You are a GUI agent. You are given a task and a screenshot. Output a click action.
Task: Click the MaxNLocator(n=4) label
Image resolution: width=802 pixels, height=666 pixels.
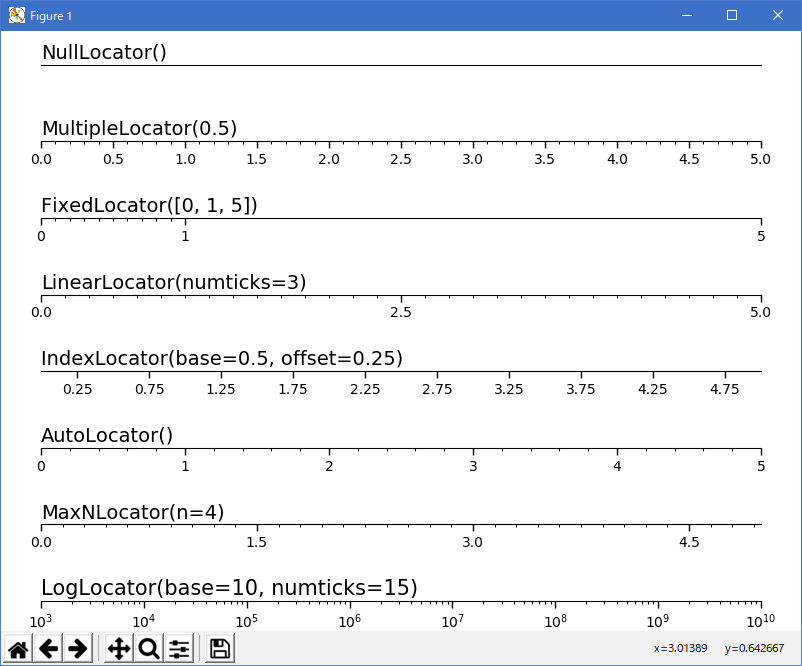pyautogui.click(x=133, y=512)
